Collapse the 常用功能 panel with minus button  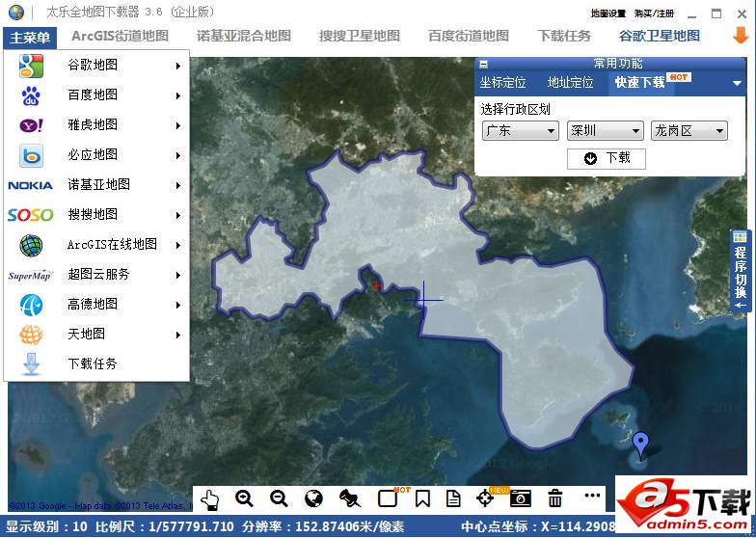[x=483, y=64]
